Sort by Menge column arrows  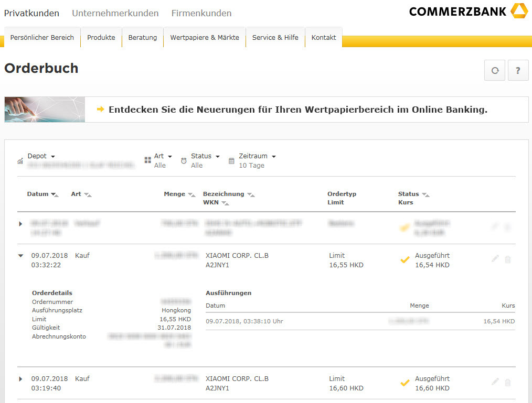pyautogui.click(x=192, y=194)
